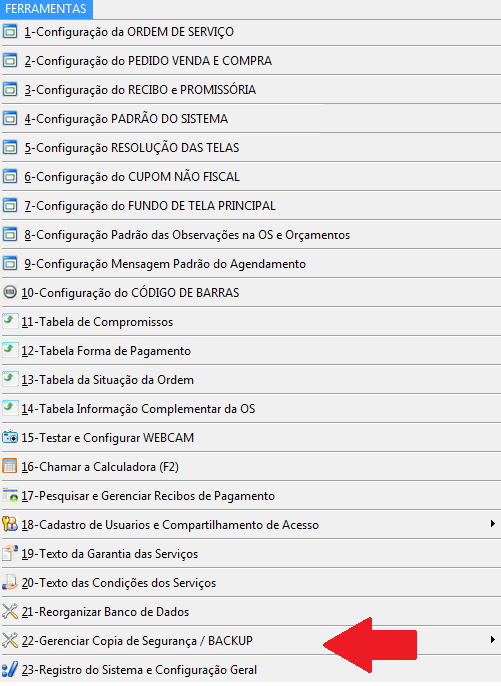The height and width of the screenshot is (686, 501).
Task: Select Tabela da Situação da Ordem
Action: coord(250,380)
